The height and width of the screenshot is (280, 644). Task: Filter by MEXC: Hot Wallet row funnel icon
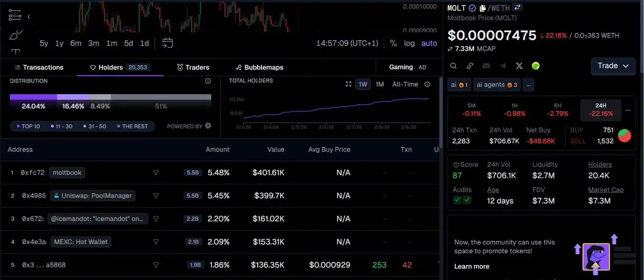(x=156, y=242)
